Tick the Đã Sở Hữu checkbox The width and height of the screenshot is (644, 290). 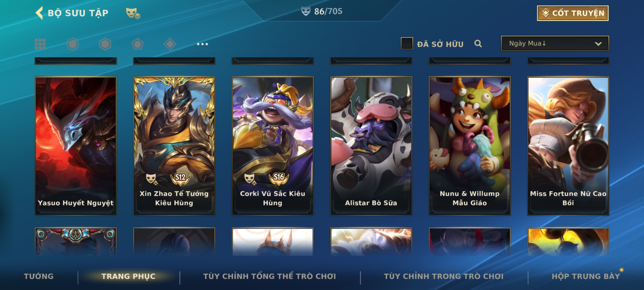(407, 44)
